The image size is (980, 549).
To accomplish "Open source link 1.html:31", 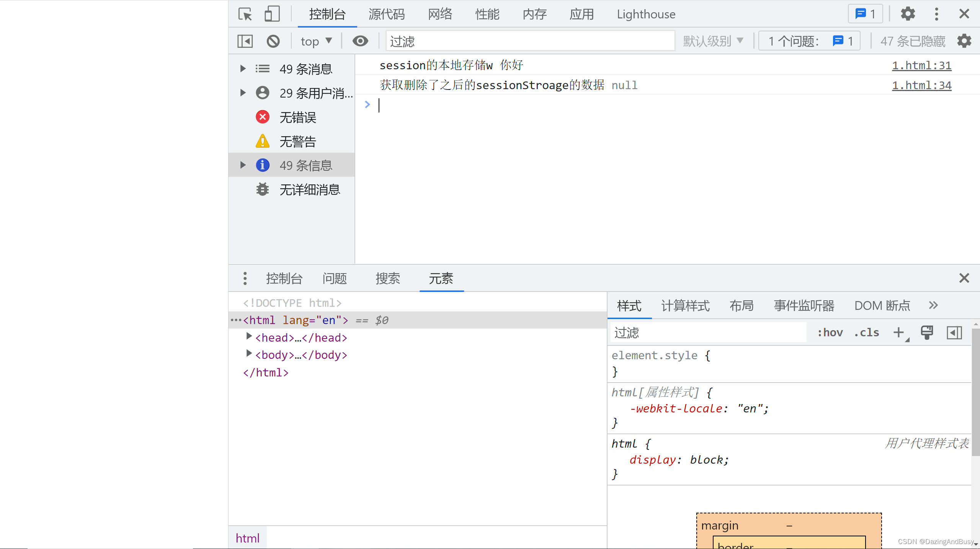I will (921, 65).
